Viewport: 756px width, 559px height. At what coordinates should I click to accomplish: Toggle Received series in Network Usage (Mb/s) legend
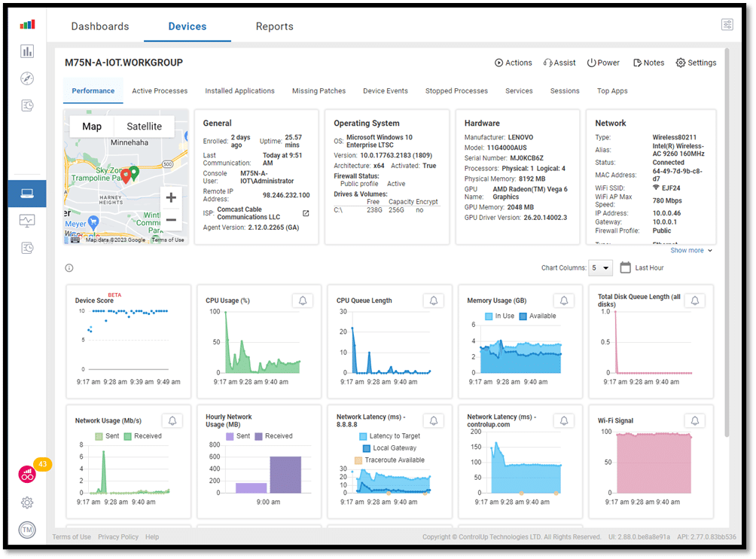[143, 436]
